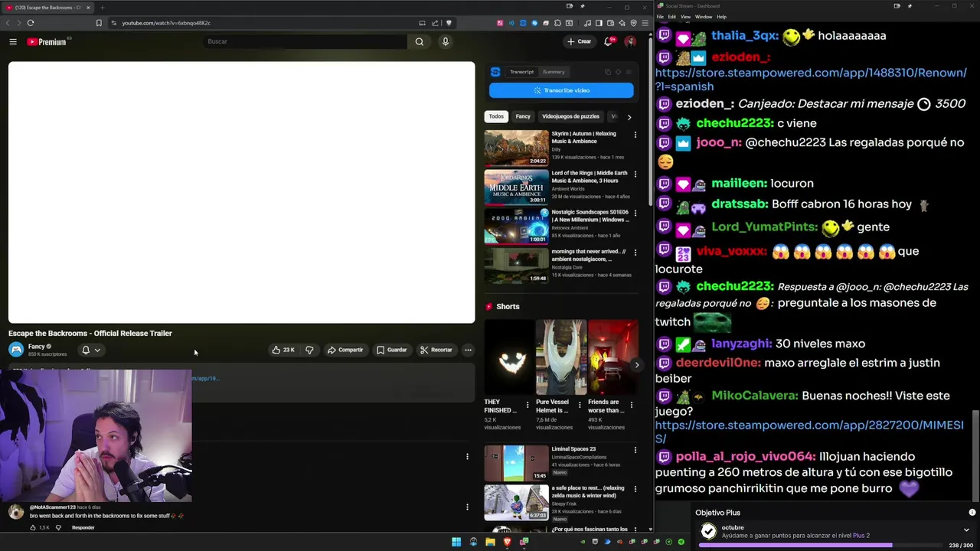980x551 pixels.
Task: Open the YouTube hamburger guide menu
Action: point(13,41)
